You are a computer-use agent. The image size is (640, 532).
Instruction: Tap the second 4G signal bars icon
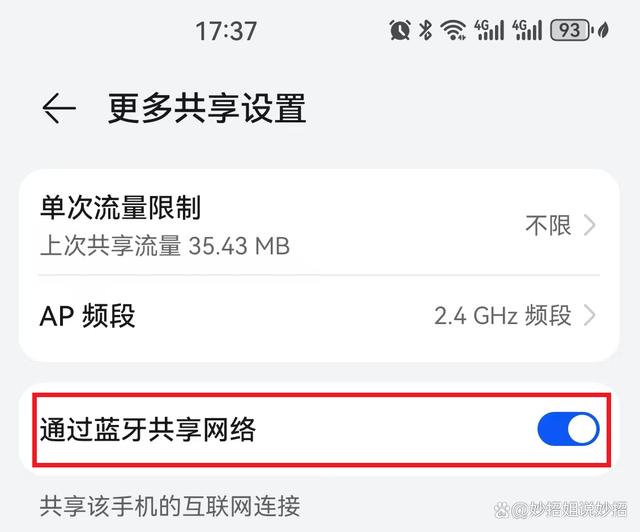click(x=527, y=30)
